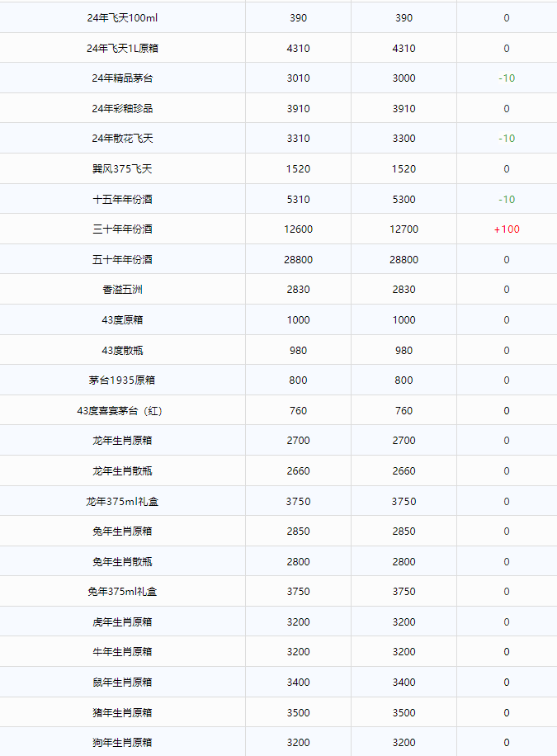
Task: Click the 兔年375ml礼盒 row label
Action: tap(122, 591)
